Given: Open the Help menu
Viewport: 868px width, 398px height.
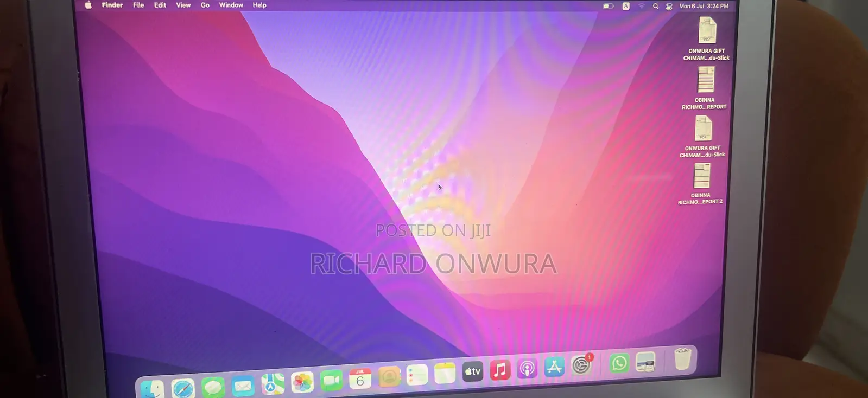Looking at the screenshot, I should click(x=259, y=5).
